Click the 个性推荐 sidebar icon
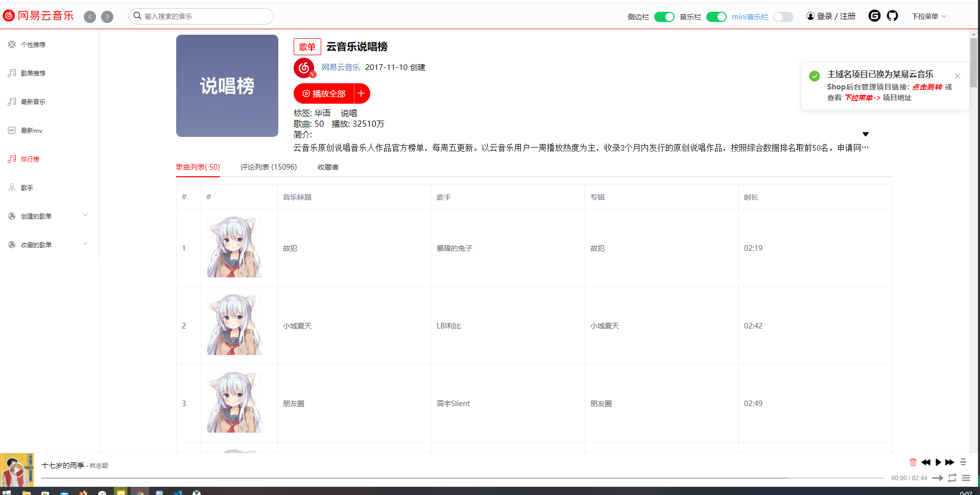This screenshot has height=495, width=980. tap(12, 44)
